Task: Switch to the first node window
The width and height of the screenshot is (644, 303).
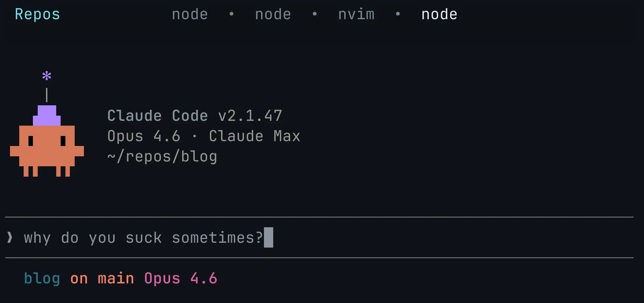Action: 190,14
